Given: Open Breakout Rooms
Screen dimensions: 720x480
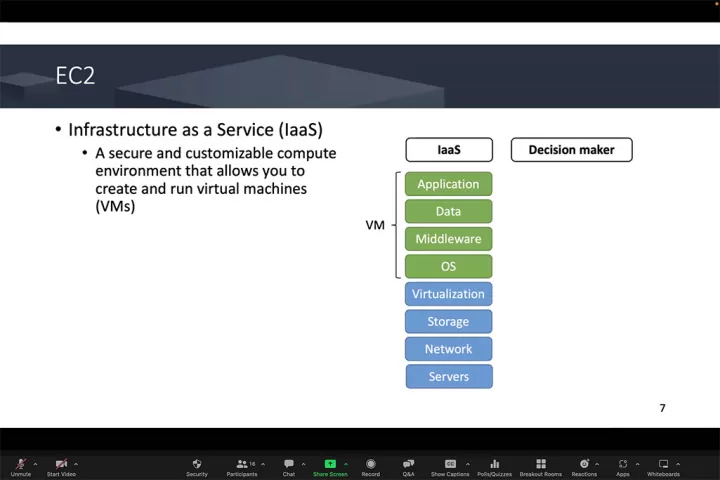Looking at the screenshot, I should 541,467.
